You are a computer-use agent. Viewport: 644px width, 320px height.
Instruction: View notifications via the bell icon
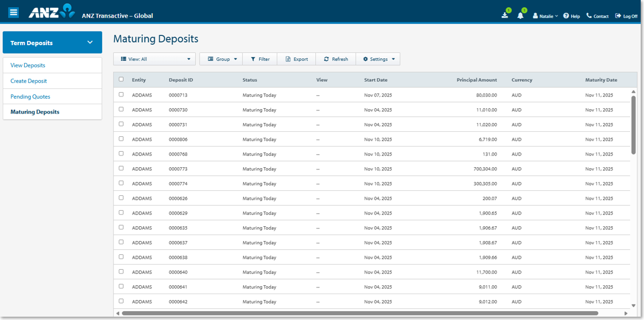tap(520, 15)
